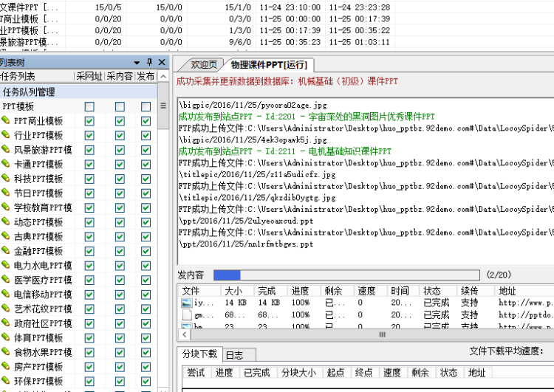Toggle 发布 checkbox for 古典PPT模板
This screenshot has width=554, height=392.
click(147, 237)
